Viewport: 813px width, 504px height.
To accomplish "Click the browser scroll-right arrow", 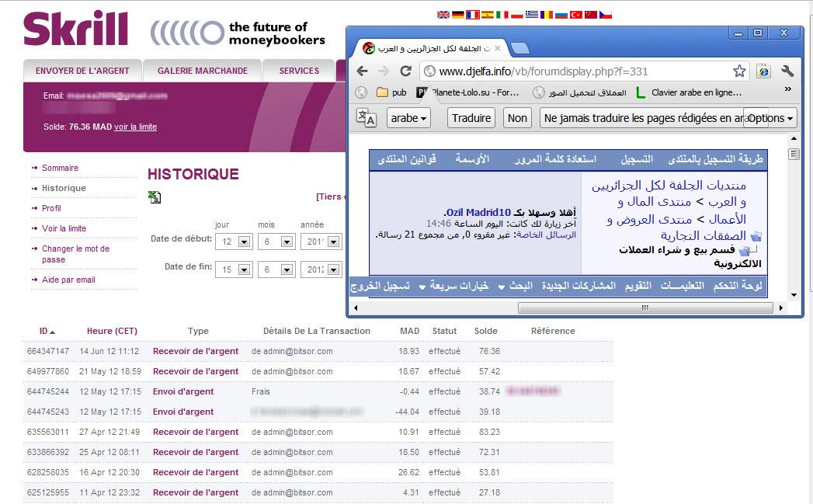I will click(x=781, y=308).
